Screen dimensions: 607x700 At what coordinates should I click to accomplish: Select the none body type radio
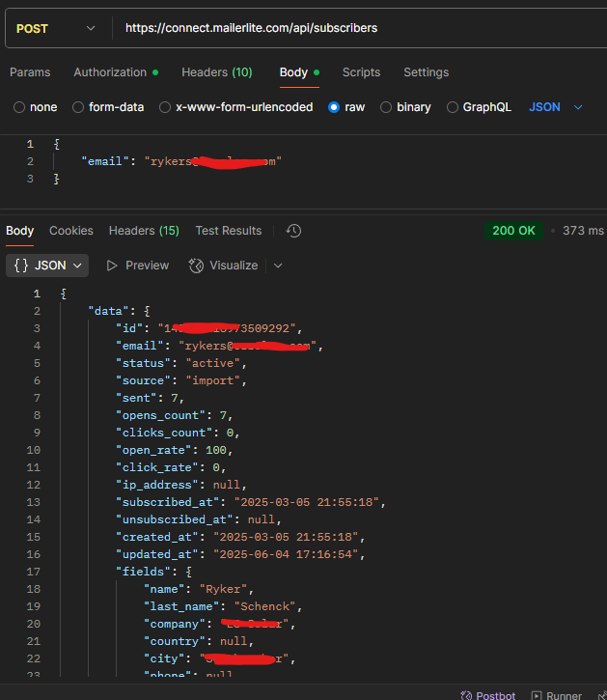click(x=19, y=107)
